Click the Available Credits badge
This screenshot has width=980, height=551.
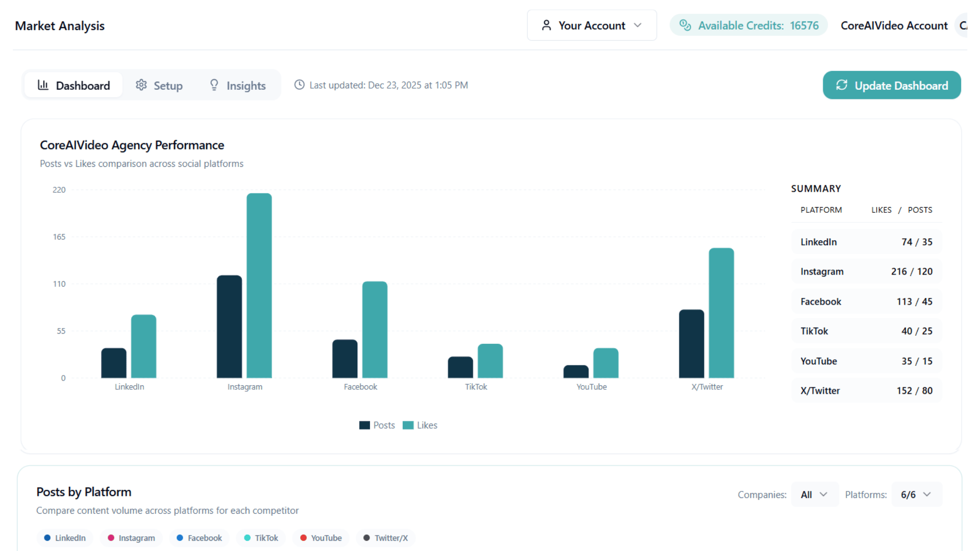pyautogui.click(x=748, y=26)
